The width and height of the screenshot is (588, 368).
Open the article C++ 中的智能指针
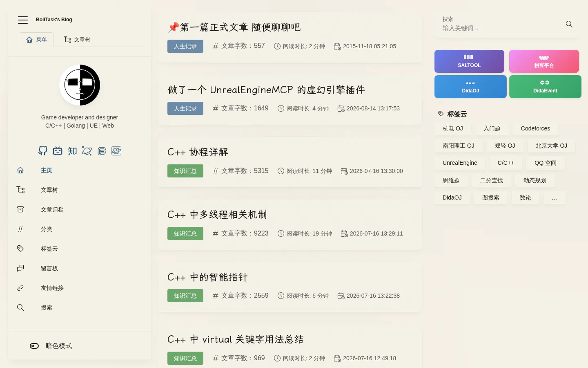tap(207, 277)
